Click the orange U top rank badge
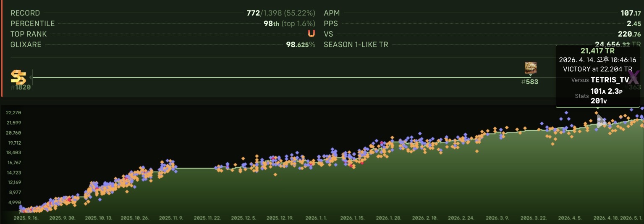644x224 pixels. [311, 34]
